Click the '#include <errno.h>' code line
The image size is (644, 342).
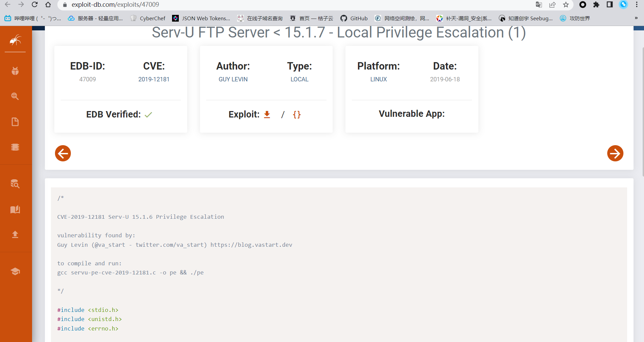pos(88,328)
